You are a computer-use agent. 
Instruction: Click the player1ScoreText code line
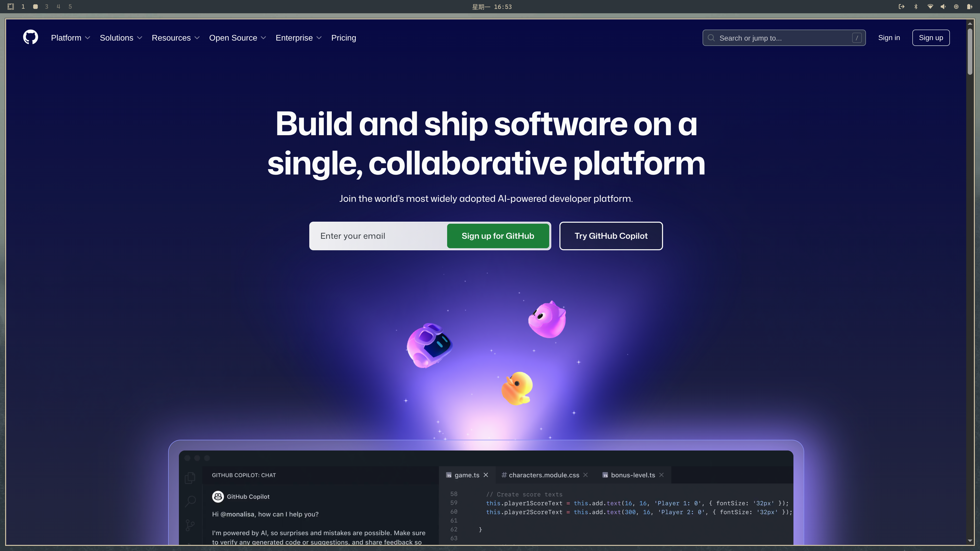tap(637, 503)
